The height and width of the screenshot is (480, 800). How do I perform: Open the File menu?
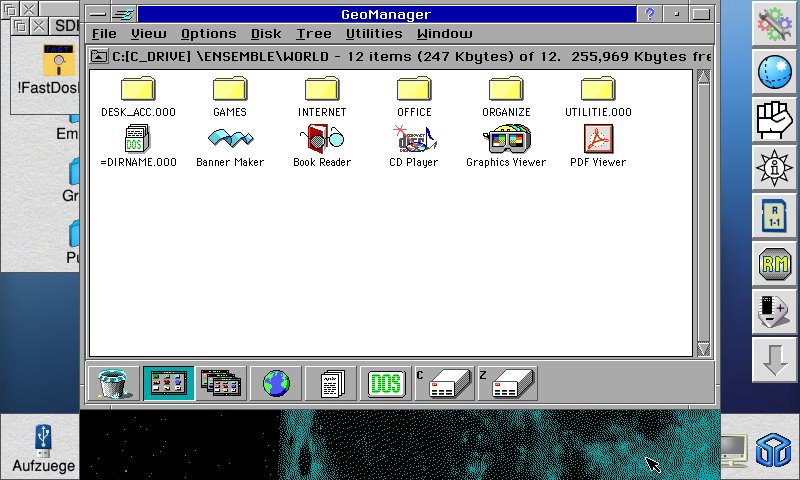pyautogui.click(x=104, y=34)
